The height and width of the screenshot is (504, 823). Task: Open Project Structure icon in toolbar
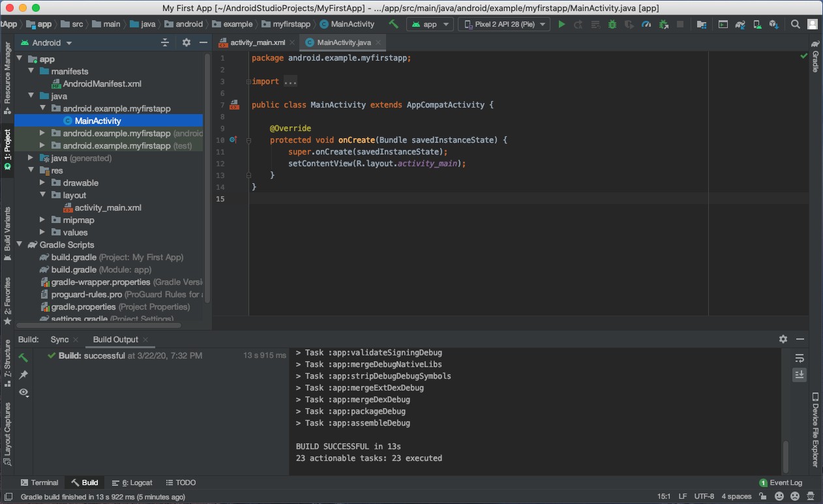pyautogui.click(x=702, y=24)
